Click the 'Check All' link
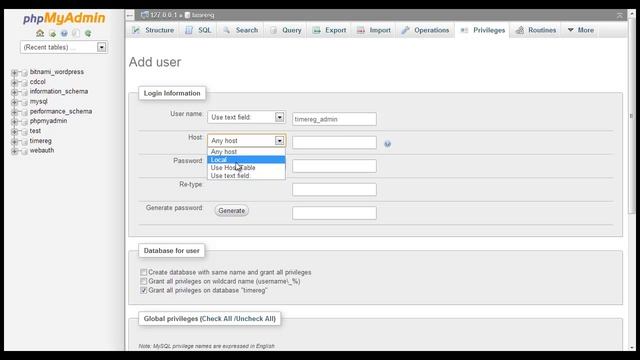This screenshot has height=360, width=640. [x=217, y=319]
